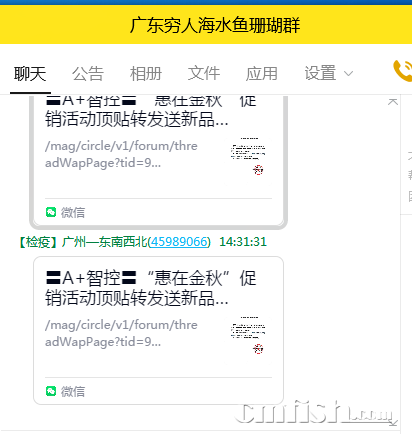This screenshot has height=434, width=412.
Task: Open the 公告 tab
Action: coord(88,73)
